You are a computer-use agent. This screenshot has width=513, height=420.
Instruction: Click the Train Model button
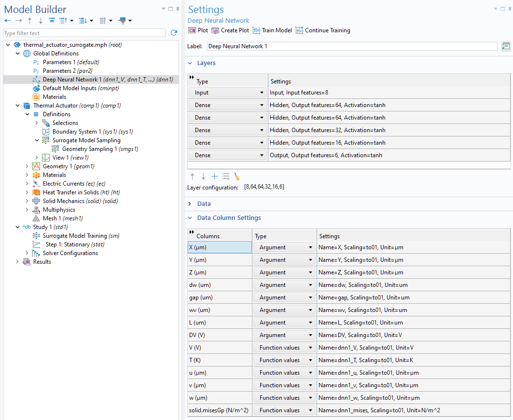click(x=272, y=30)
